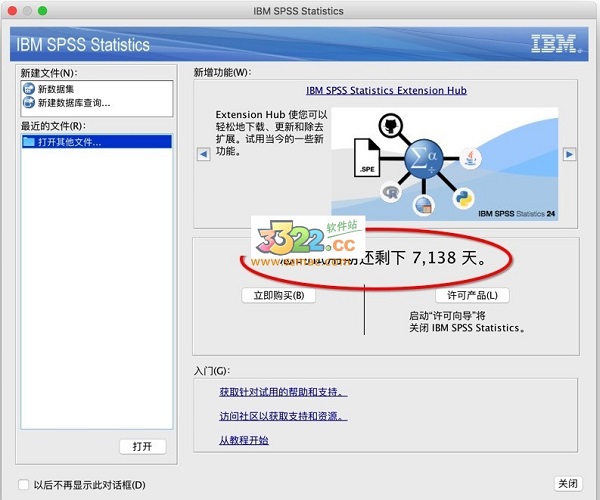Click the green zoom window button
The height and width of the screenshot is (500, 600).
tap(42, 11)
